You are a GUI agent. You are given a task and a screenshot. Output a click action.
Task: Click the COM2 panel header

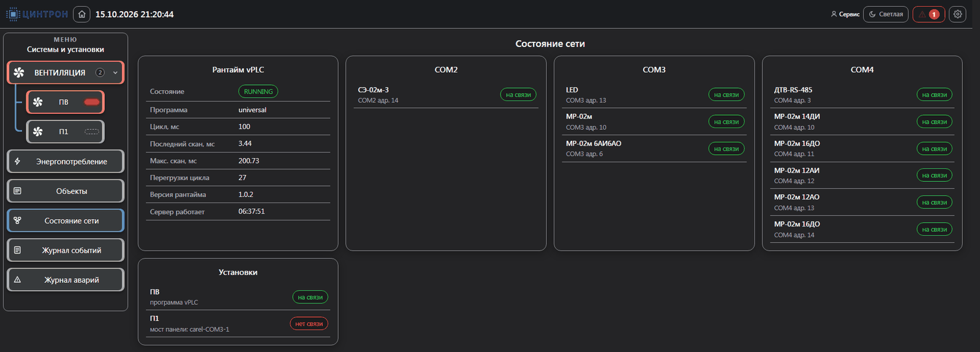[x=446, y=70]
